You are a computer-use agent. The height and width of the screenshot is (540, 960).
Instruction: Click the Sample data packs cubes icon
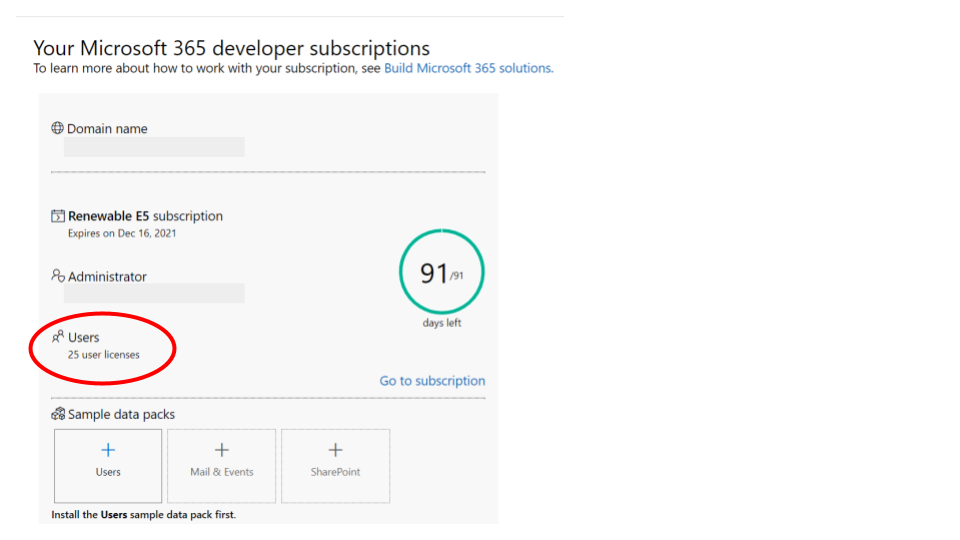coord(58,414)
